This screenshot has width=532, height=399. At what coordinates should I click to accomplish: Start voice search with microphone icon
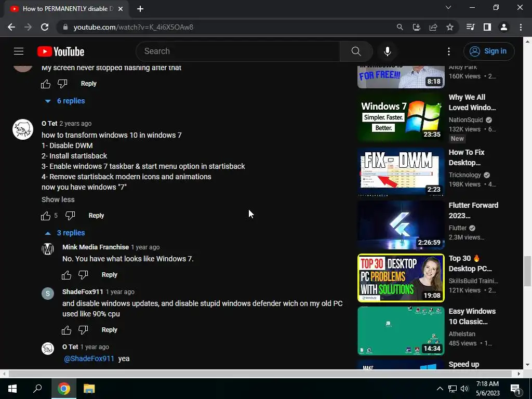(x=388, y=51)
